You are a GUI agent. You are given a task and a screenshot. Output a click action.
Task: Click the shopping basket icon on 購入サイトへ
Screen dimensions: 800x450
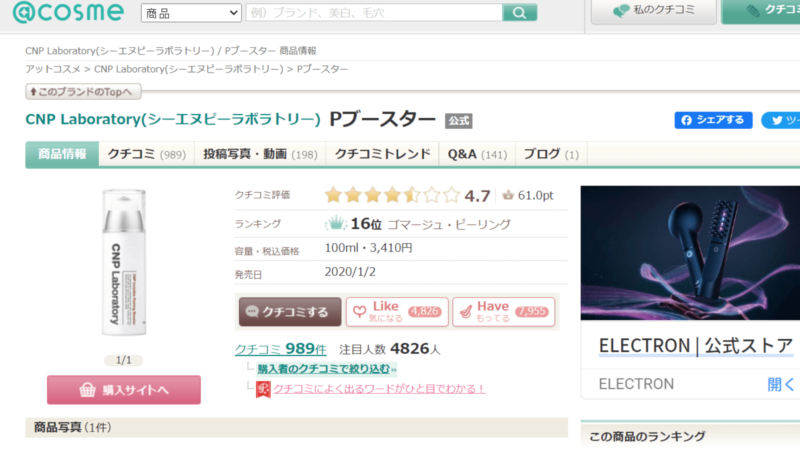[87, 390]
